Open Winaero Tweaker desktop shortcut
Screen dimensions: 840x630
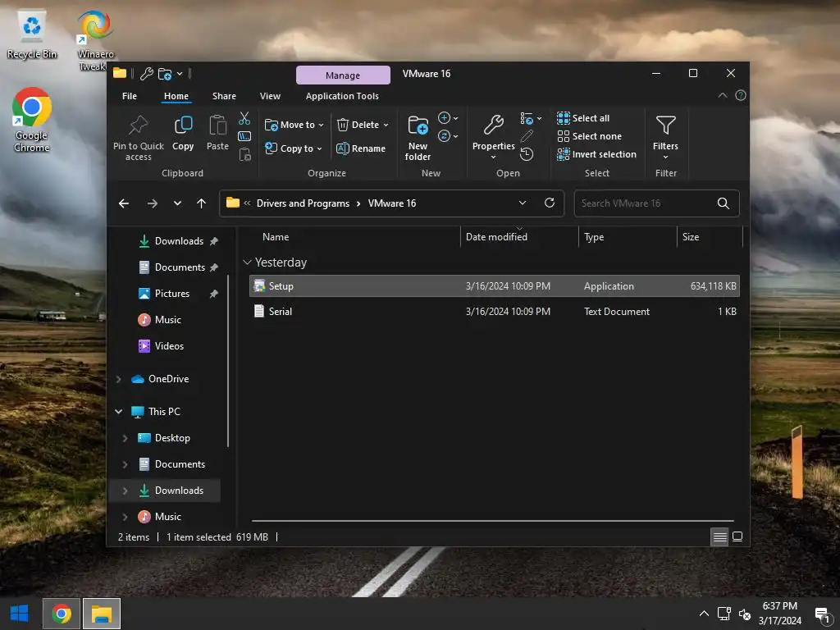(x=95, y=40)
